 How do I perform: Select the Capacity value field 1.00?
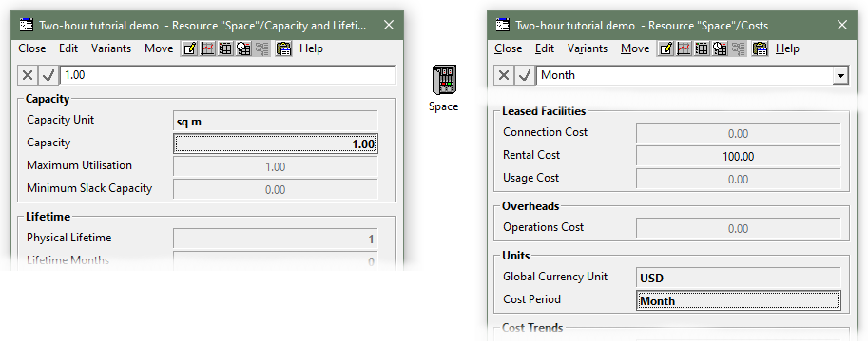point(276,144)
